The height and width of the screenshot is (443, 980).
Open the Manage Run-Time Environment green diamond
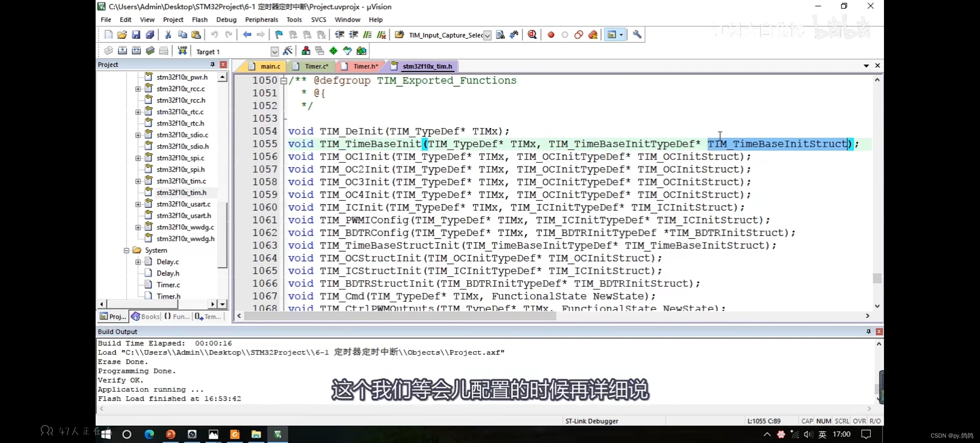click(334, 51)
